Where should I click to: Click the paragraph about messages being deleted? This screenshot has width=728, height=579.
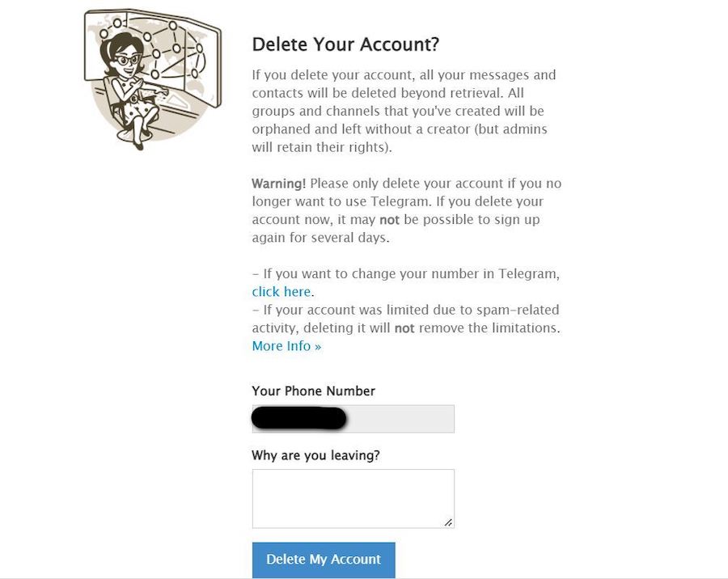(x=404, y=111)
